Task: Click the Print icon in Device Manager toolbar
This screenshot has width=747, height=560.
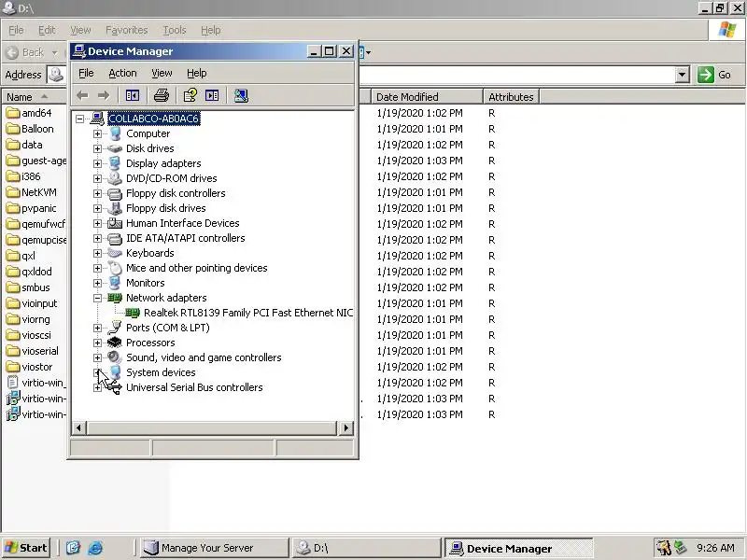Action: point(162,96)
